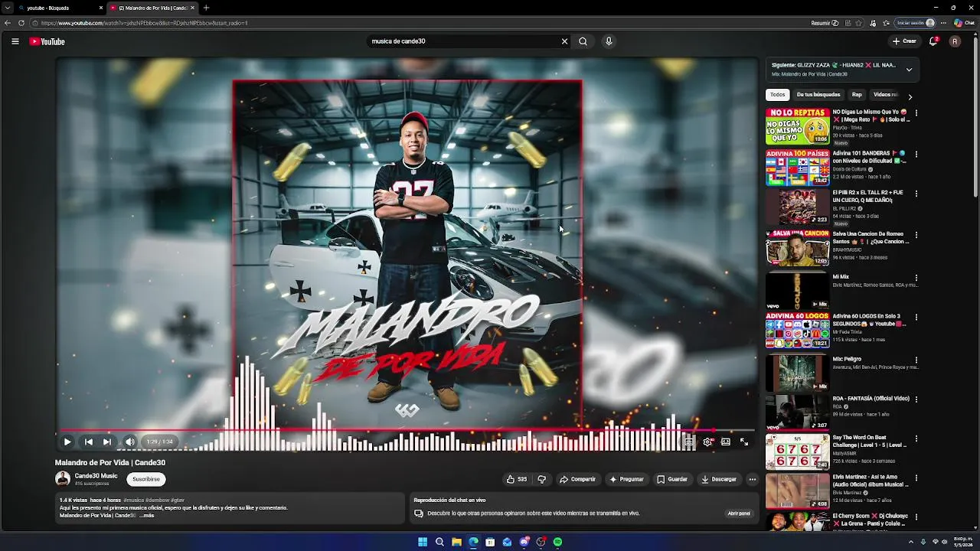This screenshot has width=980, height=551.
Task: Switch to youtube - Búsqueda browser tab
Action: (60, 8)
